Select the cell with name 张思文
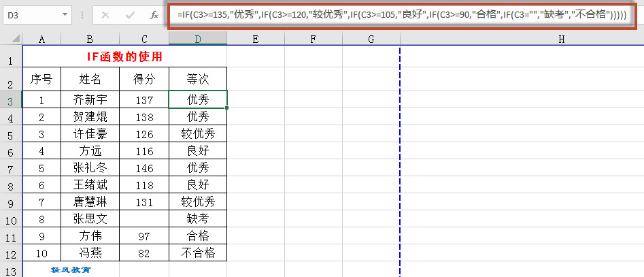Screen dimensions: 644x277 90,219
